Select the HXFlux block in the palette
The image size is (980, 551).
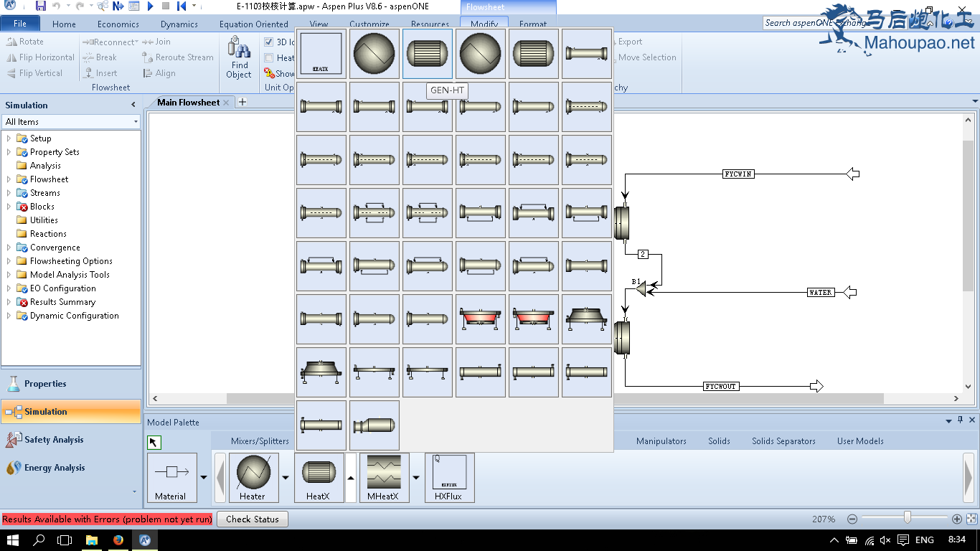click(x=449, y=478)
